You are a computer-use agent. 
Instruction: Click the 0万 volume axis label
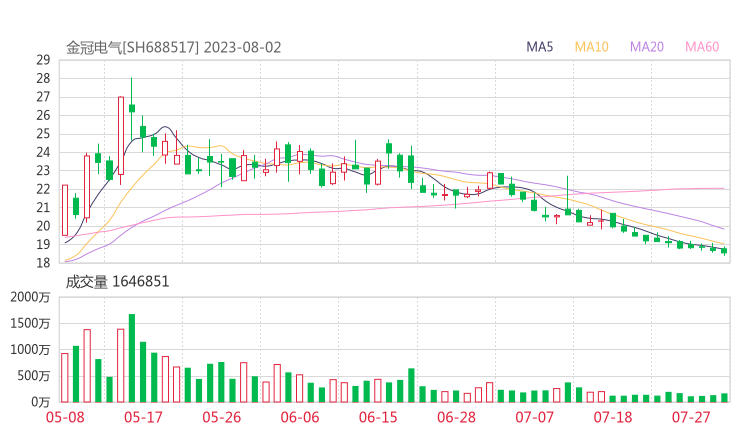tap(40, 402)
